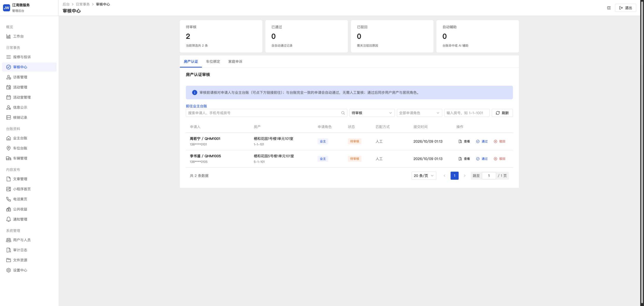Click the 审计日志 document search icon
644x306 pixels.
point(8,250)
